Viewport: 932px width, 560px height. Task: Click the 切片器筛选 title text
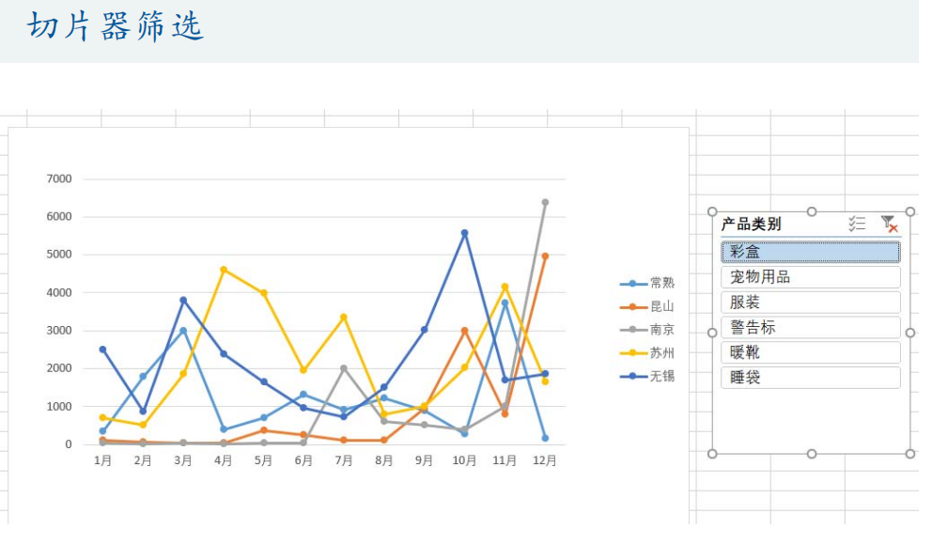coord(116,26)
